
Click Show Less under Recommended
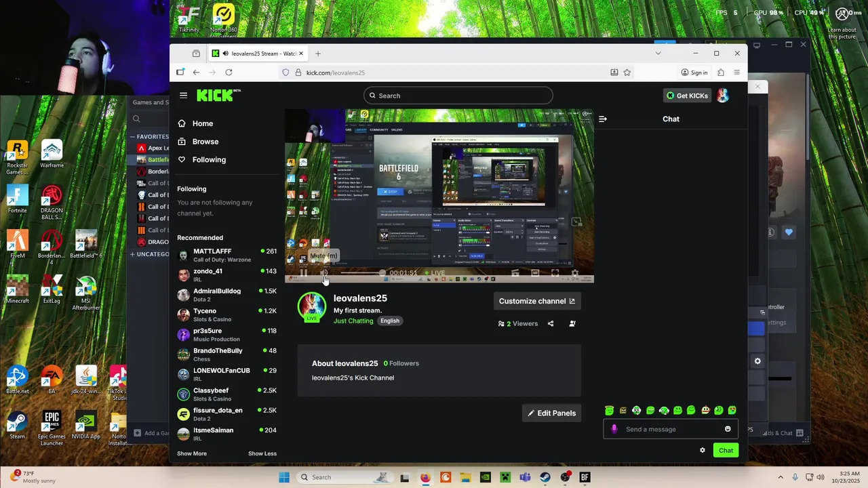pyautogui.click(x=262, y=453)
